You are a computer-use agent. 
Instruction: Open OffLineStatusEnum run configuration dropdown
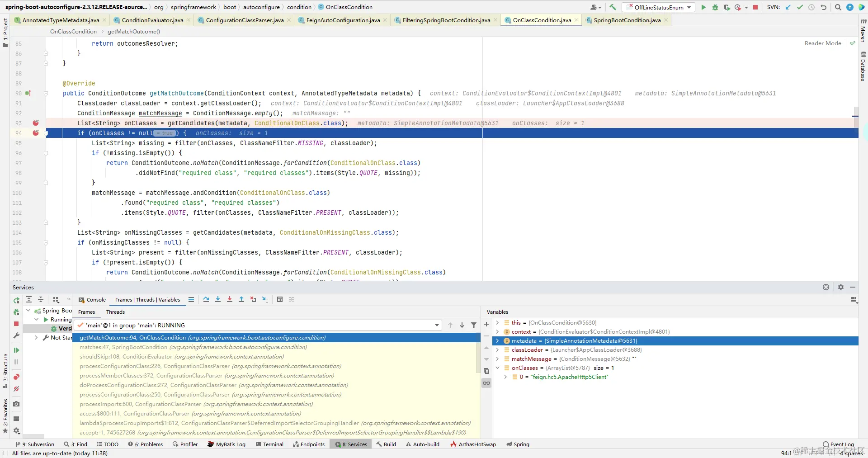(x=659, y=7)
